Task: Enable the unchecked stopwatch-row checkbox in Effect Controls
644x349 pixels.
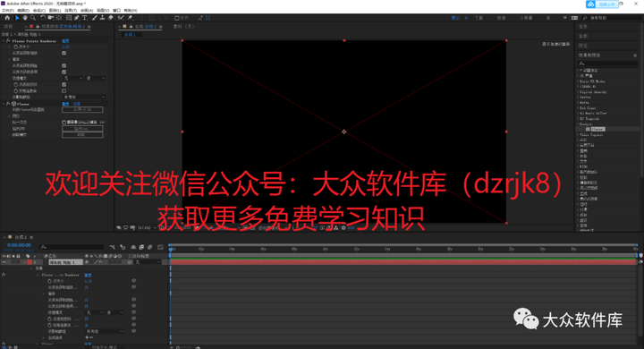Action: click(x=64, y=90)
